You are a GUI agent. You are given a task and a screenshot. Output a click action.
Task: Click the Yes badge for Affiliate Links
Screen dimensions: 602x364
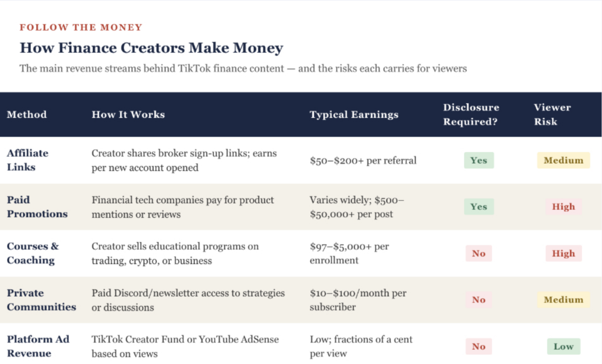point(479,160)
